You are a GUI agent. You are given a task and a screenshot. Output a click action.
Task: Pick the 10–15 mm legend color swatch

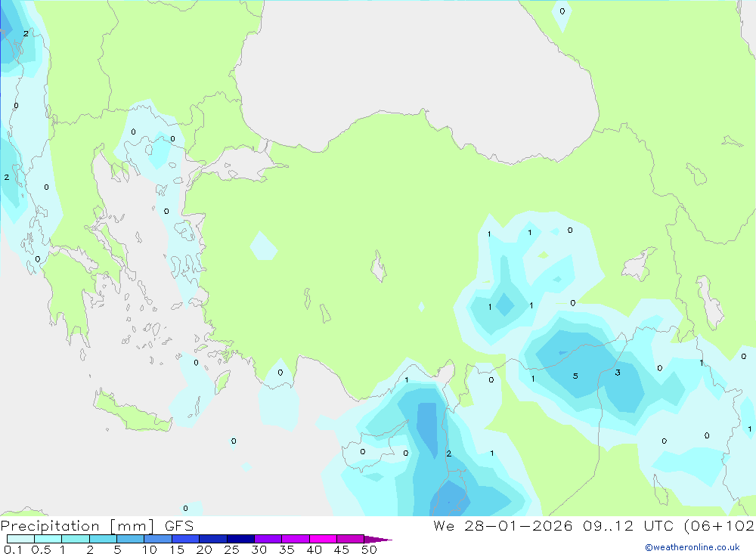click(158, 539)
